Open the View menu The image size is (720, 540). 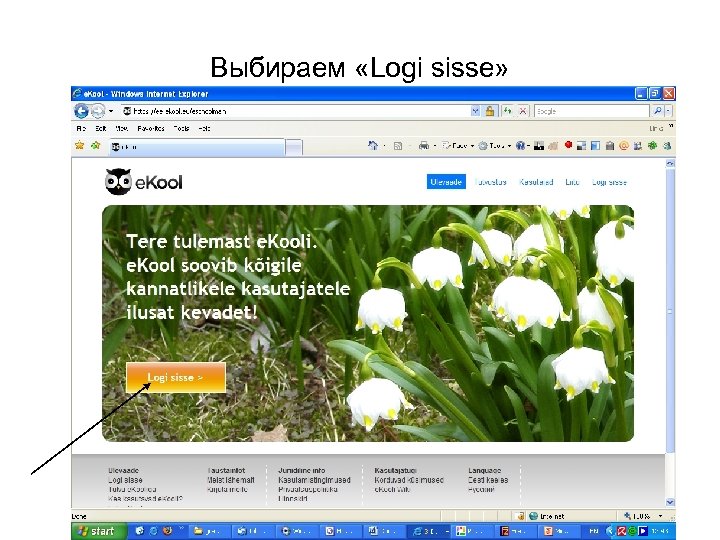coord(122,129)
